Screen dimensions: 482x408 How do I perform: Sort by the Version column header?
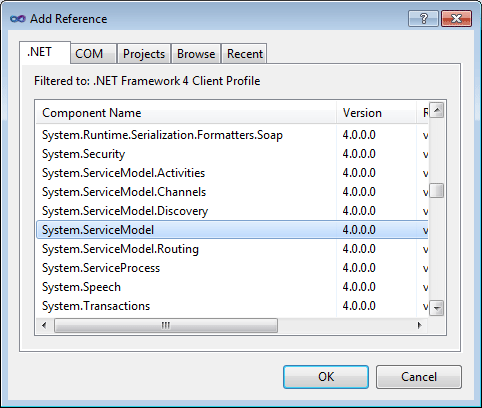pyautogui.click(x=376, y=113)
